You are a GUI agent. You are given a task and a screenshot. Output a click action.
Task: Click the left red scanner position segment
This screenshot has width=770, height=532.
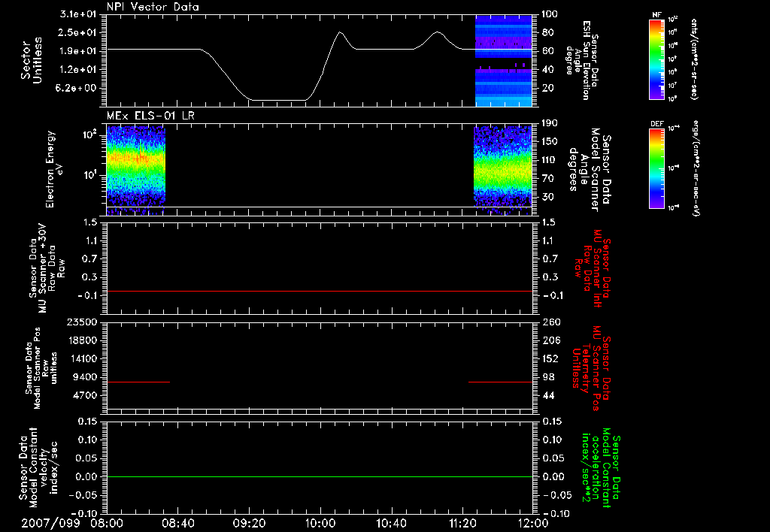[x=138, y=382]
